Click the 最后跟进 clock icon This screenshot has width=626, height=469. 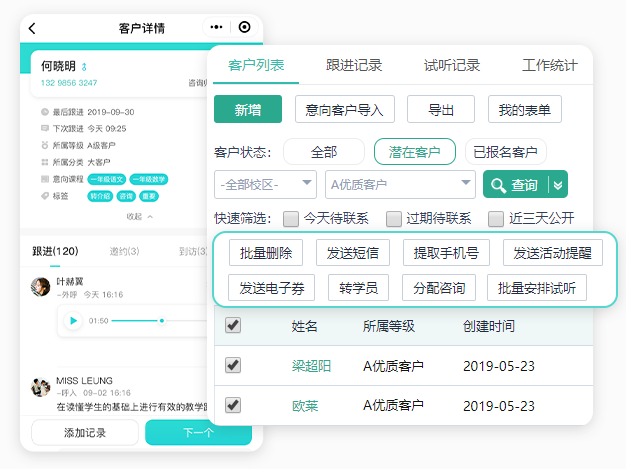(45, 112)
